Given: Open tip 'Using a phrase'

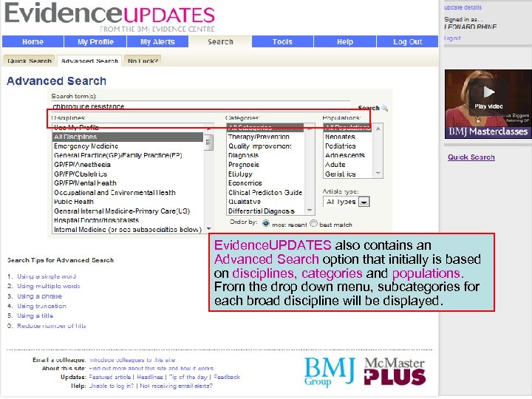Looking at the screenshot, I should [39, 296].
